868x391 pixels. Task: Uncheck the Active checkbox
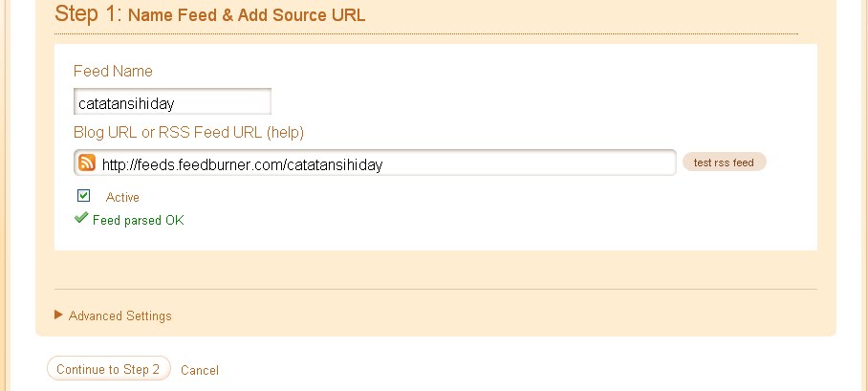83,195
